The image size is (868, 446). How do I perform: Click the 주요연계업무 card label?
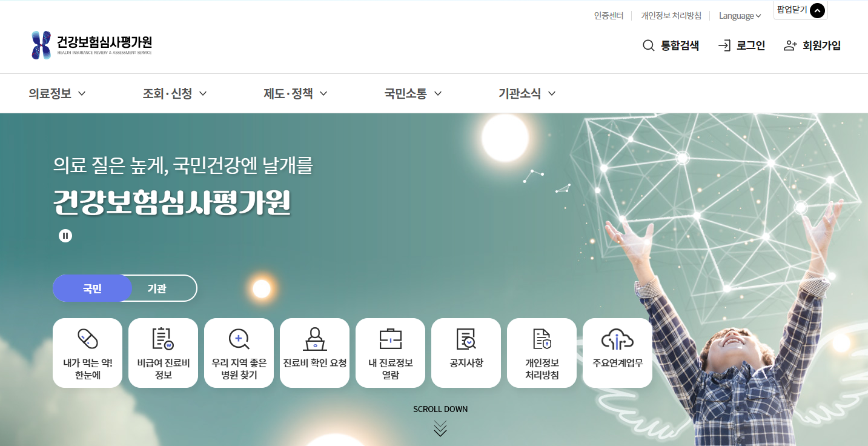[x=618, y=363]
